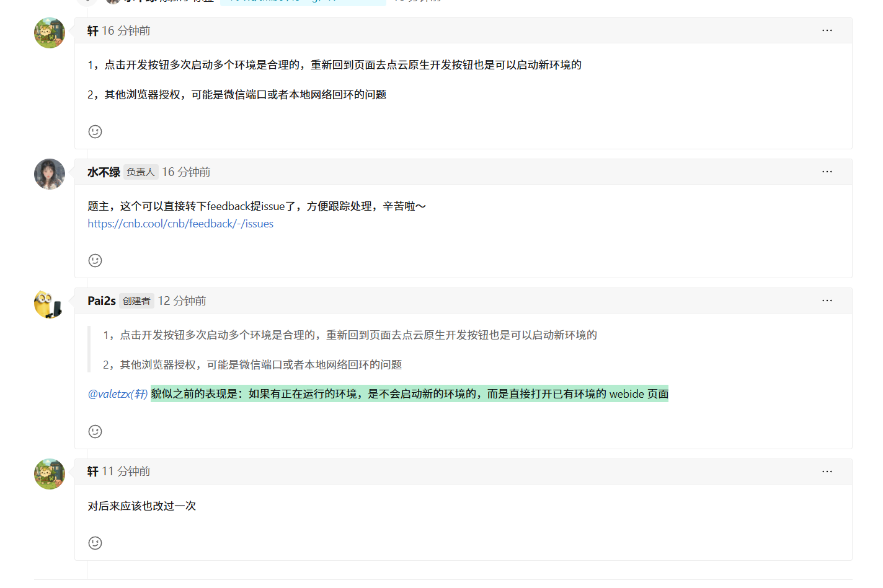Viewport: 883px width, 588px height.
Task: Click timestamp 12 分钟前 on Pai2s's comment
Action: coord(182,301)
